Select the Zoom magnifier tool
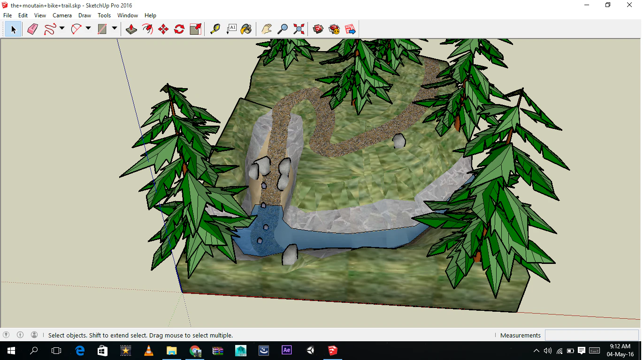644x360 pixels. pos(283,30)
